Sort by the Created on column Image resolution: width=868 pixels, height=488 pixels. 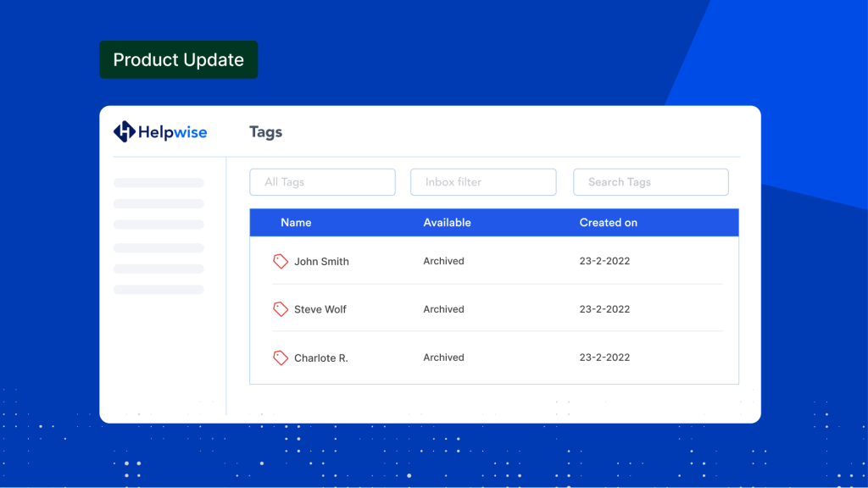608,222
